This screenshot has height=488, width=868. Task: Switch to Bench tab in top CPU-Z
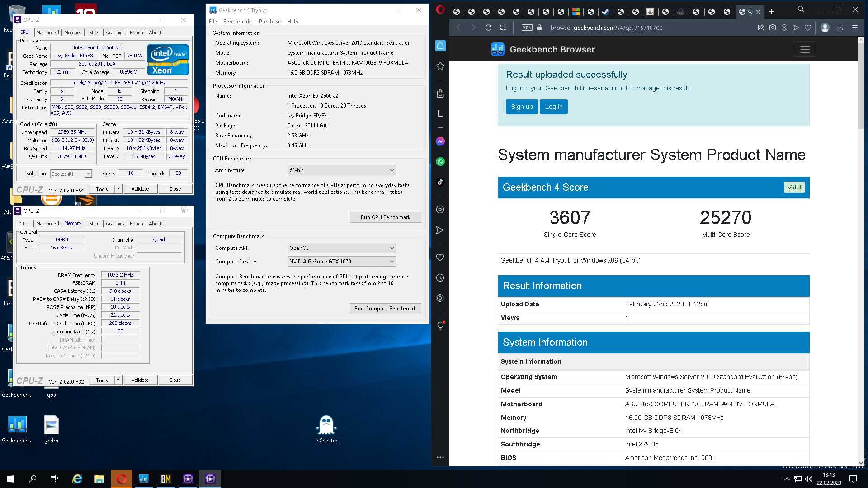[x=136, y=33]
